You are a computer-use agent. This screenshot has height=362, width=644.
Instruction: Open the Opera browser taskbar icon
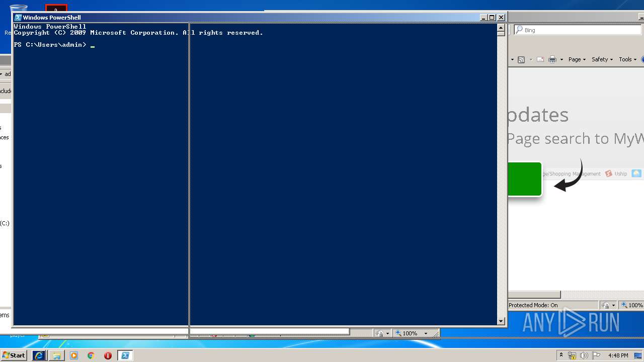pyautogui.click(x=108, y=355)
